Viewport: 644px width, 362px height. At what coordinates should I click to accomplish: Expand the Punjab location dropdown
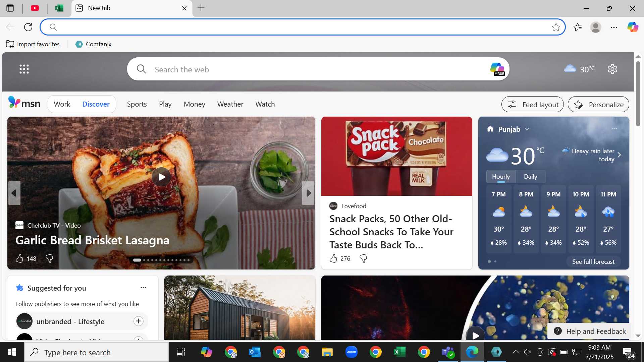(527, 129)
